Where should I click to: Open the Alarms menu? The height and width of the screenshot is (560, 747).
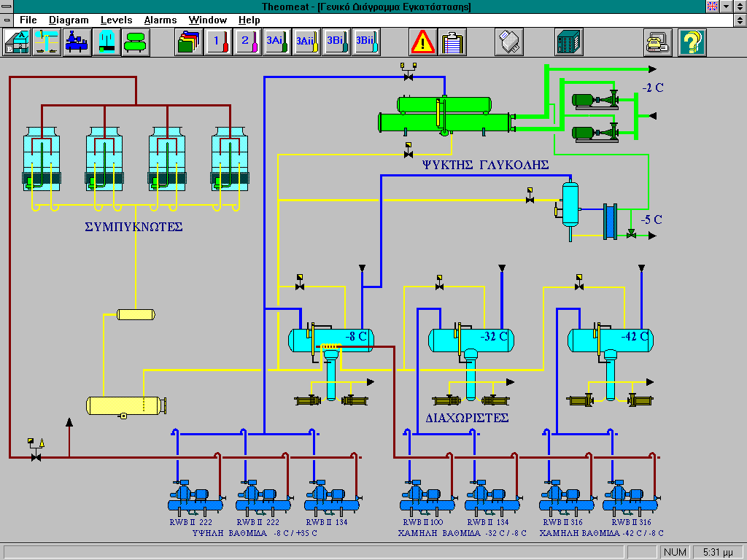[x=160, y=20]
